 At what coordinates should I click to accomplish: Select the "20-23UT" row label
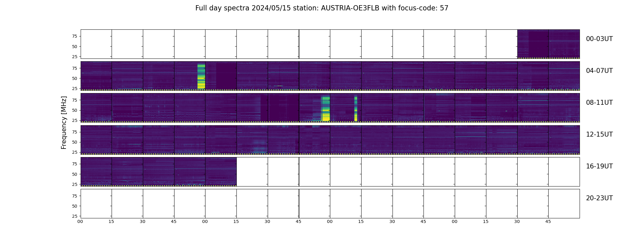(599, 198)
